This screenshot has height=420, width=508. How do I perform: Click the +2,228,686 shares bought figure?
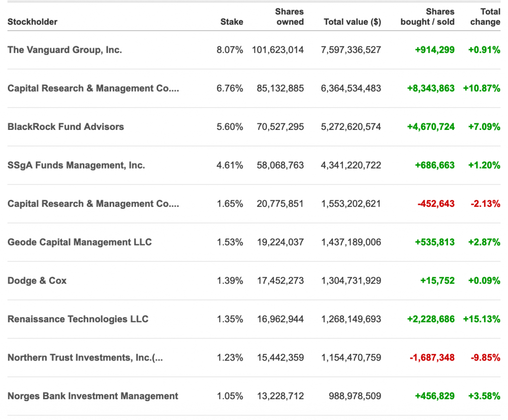tap(431, 319)
